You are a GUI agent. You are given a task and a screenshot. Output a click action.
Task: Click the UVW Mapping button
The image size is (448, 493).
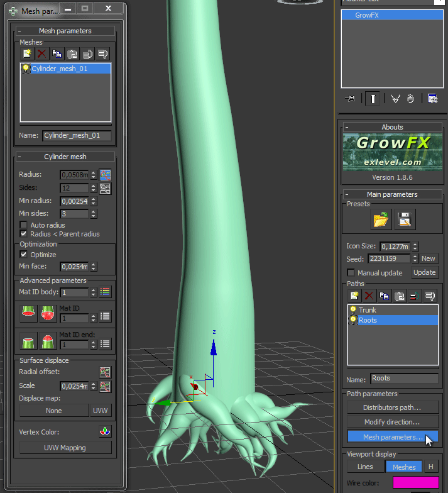[x=65, y=448]
